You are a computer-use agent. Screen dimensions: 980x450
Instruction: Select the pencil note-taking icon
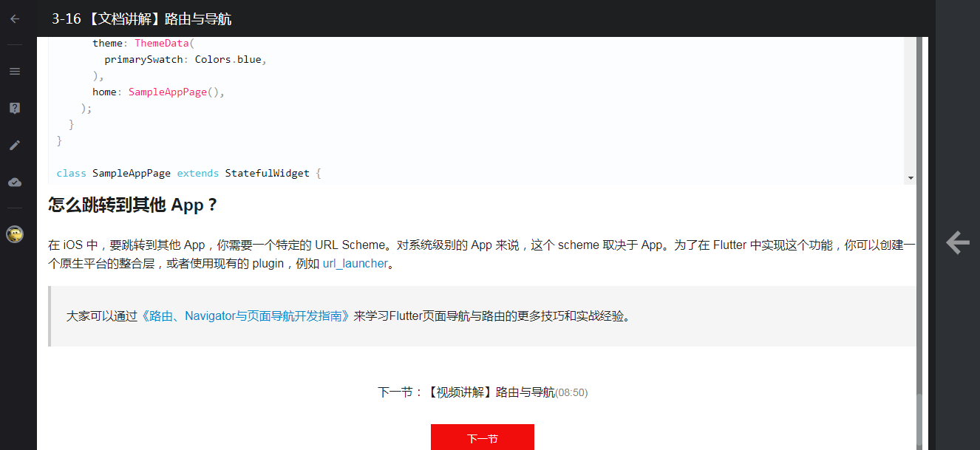(x=14, y=145)
